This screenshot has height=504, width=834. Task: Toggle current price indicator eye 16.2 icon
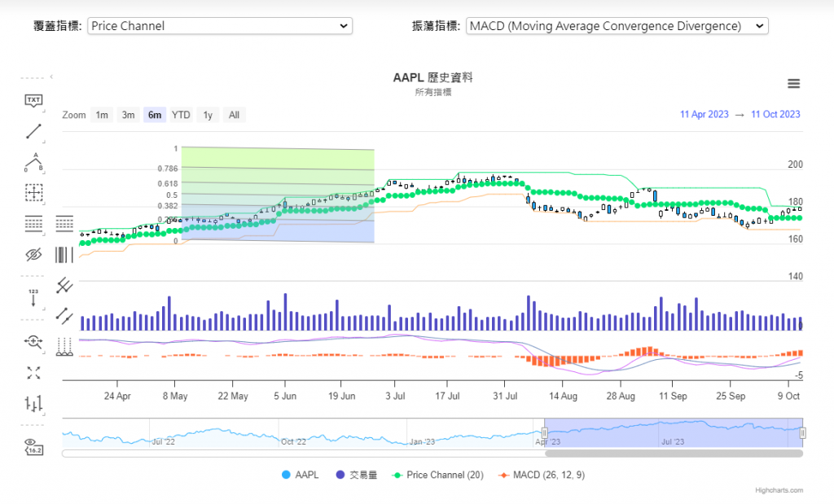click(x=33, y=446)
